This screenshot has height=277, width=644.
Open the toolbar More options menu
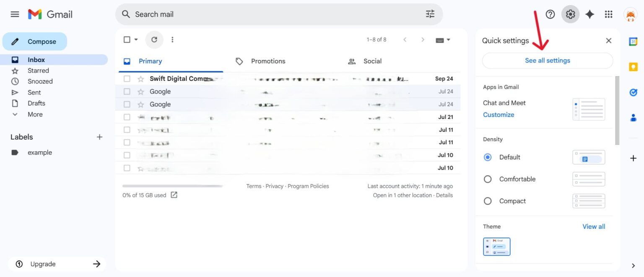(172, 39)
